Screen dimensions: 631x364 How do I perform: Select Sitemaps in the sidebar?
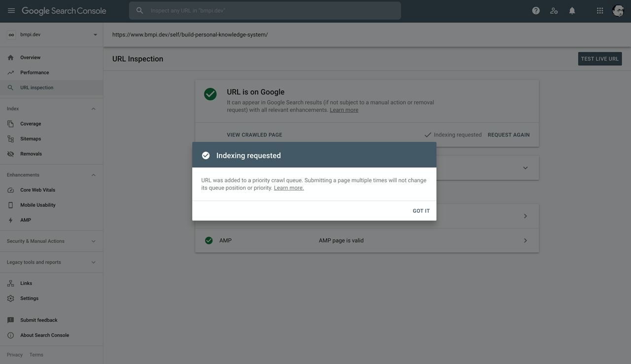[30, 139]
